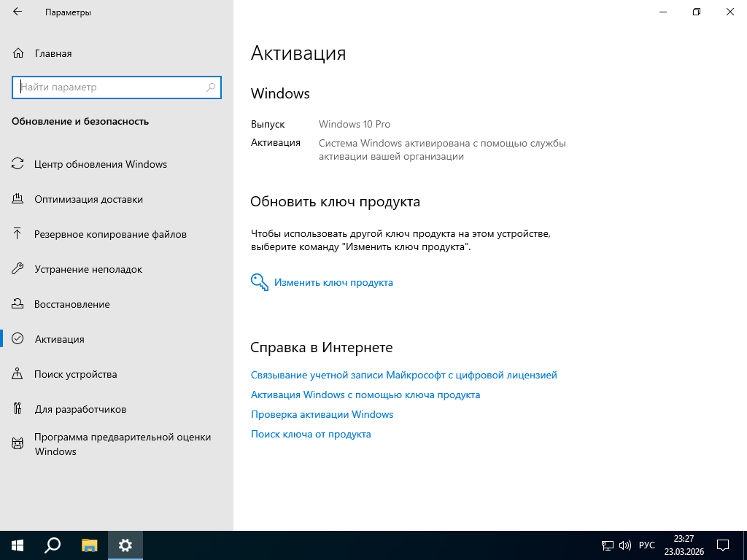
Task: Click the Home icon beside Главная
Action: click(x=18, y=53)
